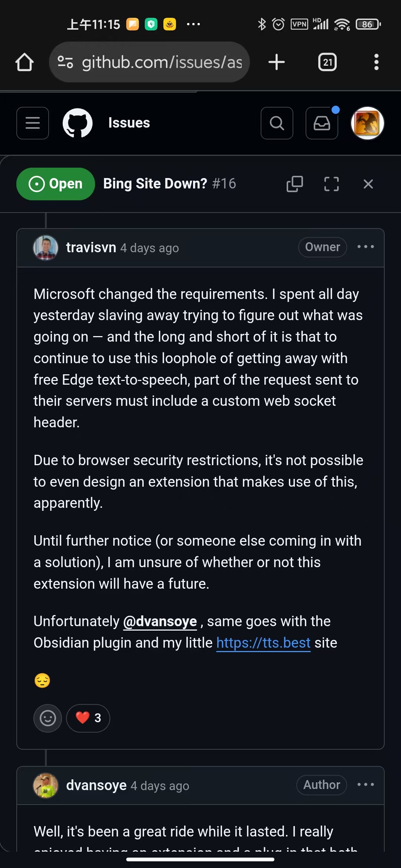Open travisvn comment options menu
This screenshot has width=401, height=868.
[x=366, y=247]
